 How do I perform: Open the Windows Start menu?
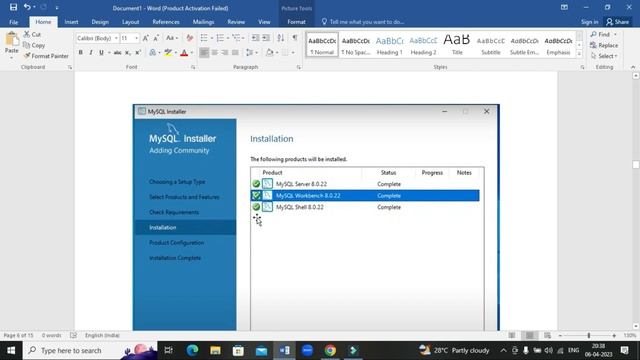[x=11, y=350]
